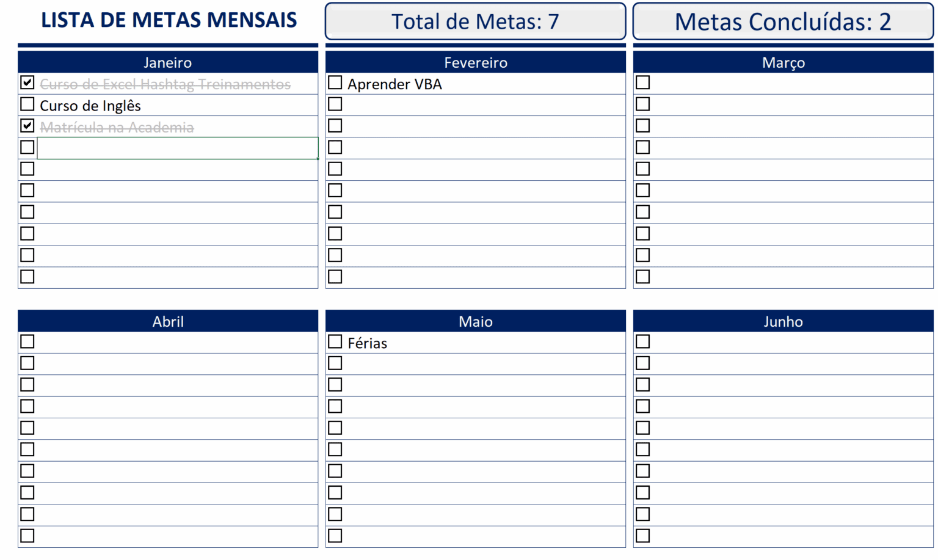938x560 pixels.
Task: Select the Janeiro header
Action: 168,62
